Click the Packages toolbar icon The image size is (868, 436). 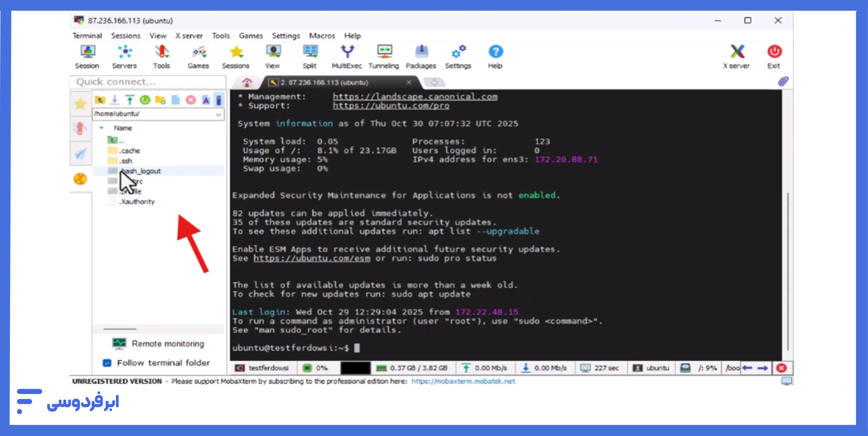click(421, 56)
